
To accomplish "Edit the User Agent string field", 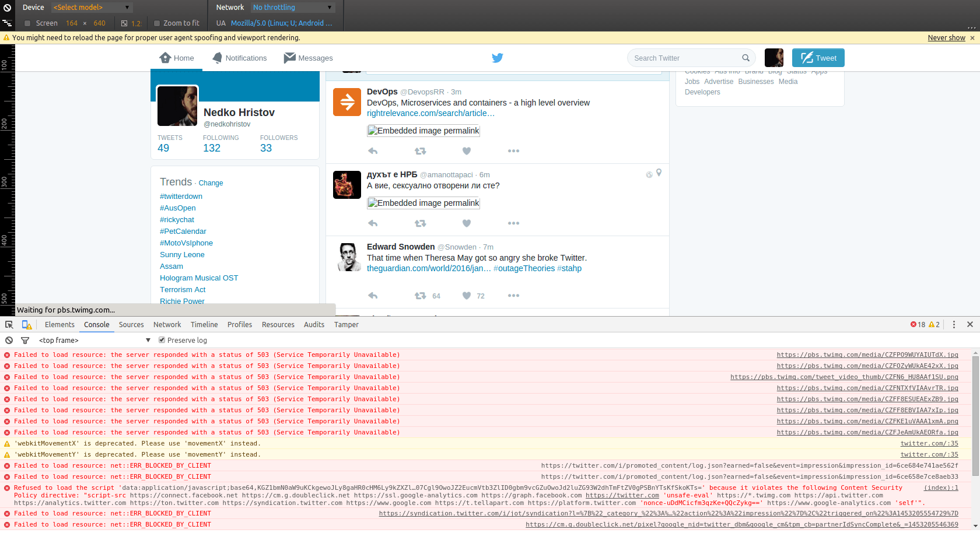I will click(282, 23).
